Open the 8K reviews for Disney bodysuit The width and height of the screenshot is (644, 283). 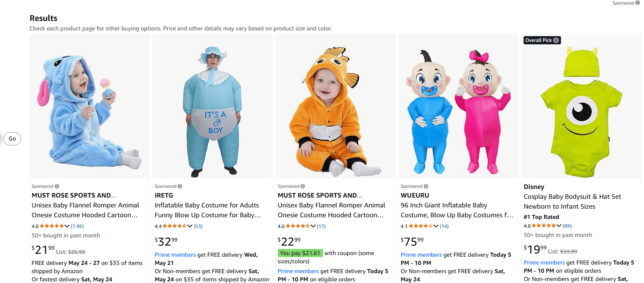567,225
